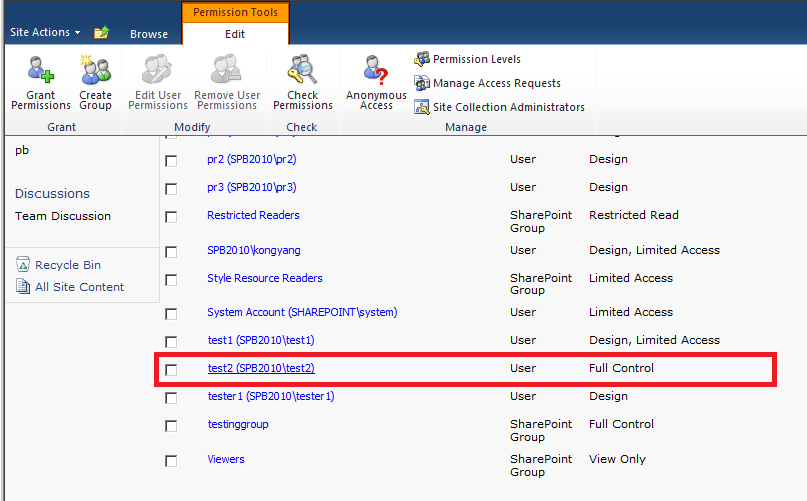Click the Recycle Bin icon
This screenshot has height=501, width=807.
pyautogui.click(x=23, y=264)
